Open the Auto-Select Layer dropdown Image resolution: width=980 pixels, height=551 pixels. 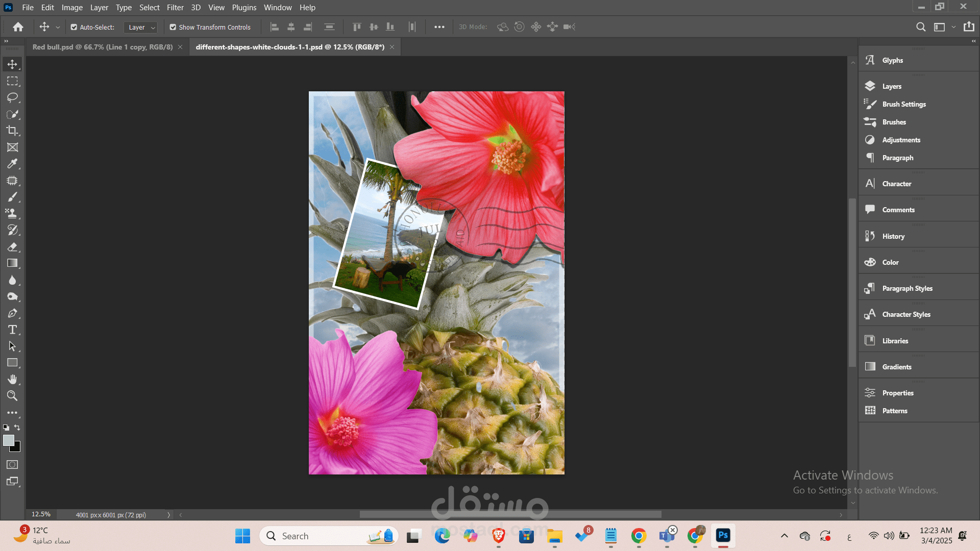coord(140,27)
